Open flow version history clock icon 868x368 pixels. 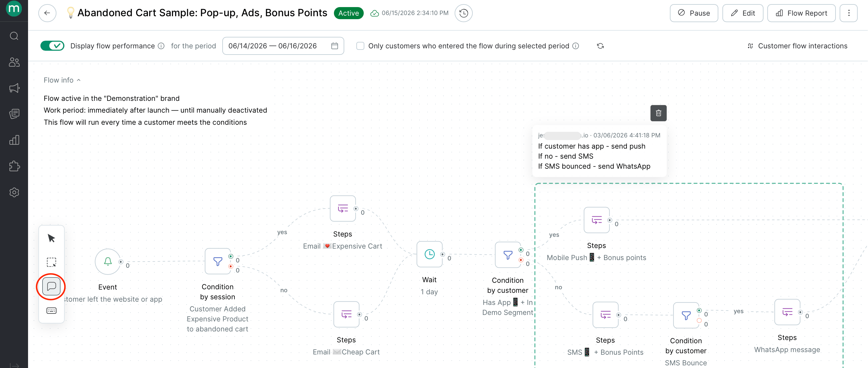[x=463, y=13]
